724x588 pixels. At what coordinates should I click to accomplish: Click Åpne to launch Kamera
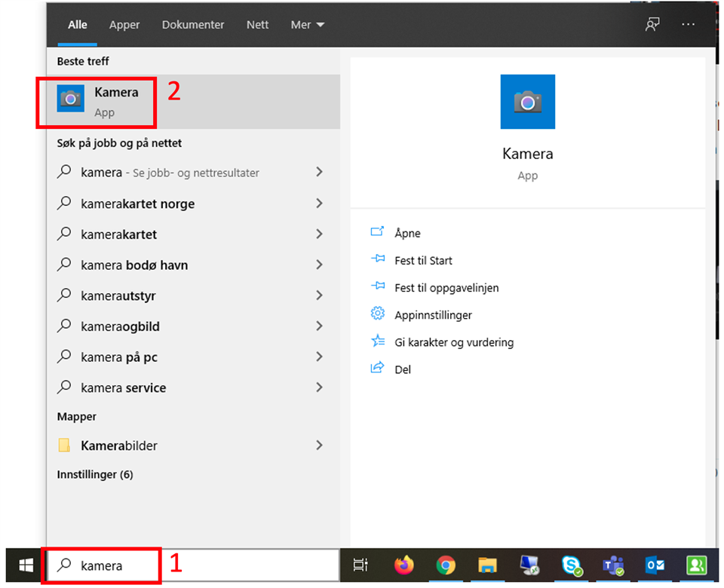(x=407, y=234)
